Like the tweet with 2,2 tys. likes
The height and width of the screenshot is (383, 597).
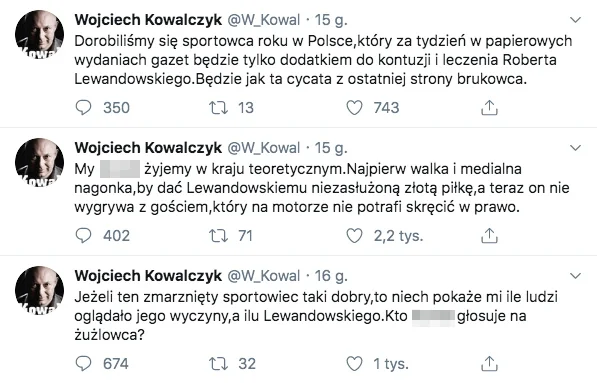coord(354,235)
